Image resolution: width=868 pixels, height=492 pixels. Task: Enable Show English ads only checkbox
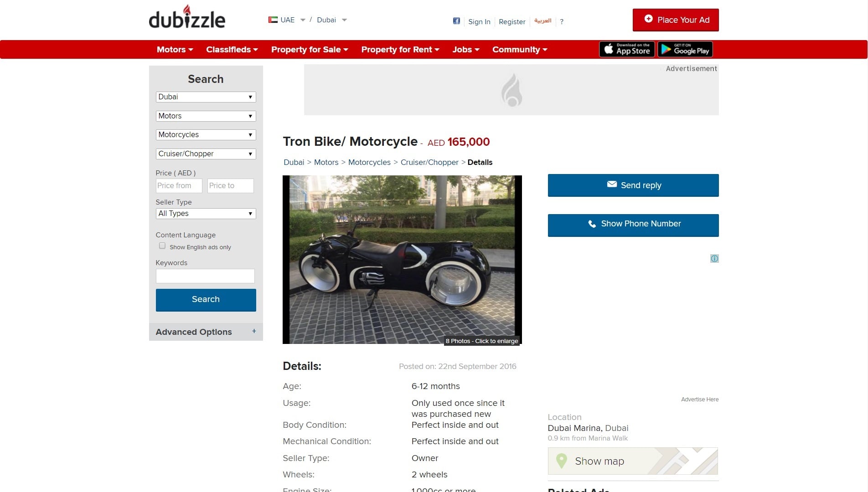click(x=162, y=246)
